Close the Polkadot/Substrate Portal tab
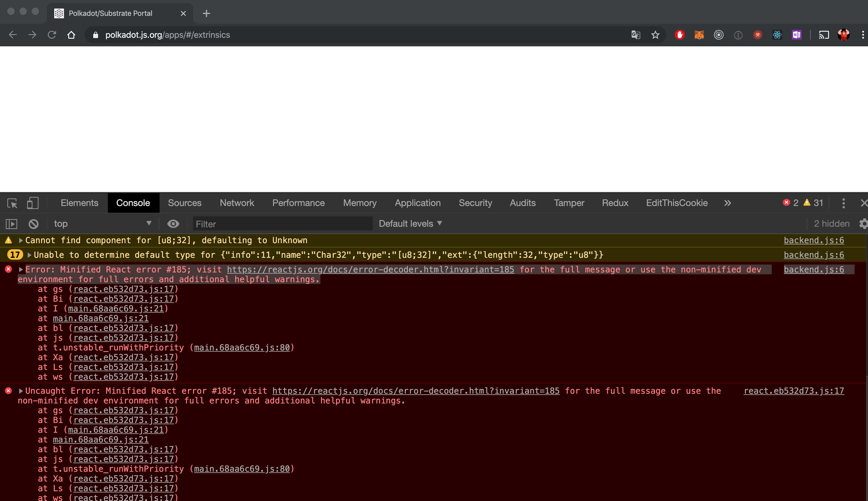The height and width of the screenshot is (501, 868). [x=183, y=13]
